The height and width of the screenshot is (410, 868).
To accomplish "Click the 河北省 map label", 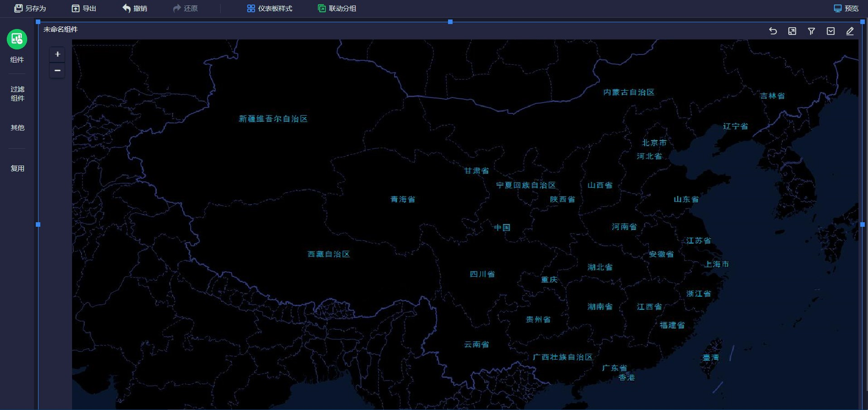I will [649, 156].
